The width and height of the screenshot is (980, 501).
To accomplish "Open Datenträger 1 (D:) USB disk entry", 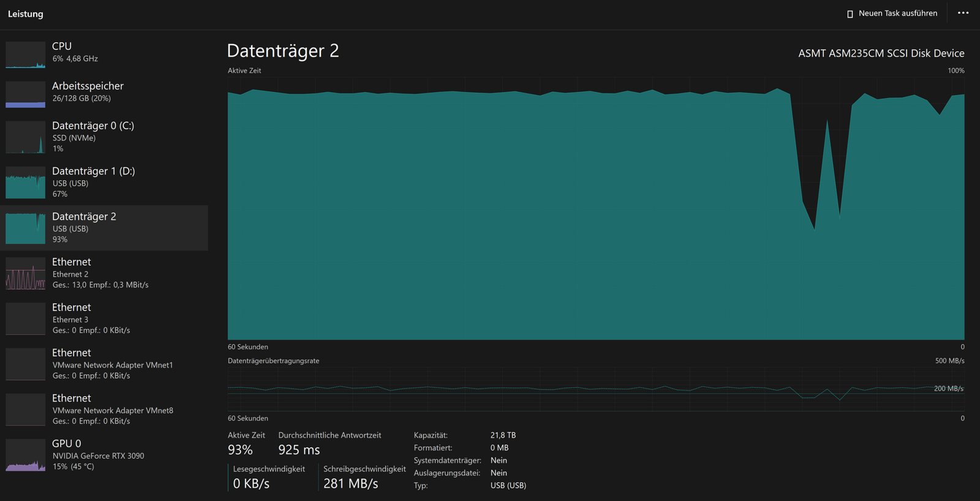I will click(104, 182).
